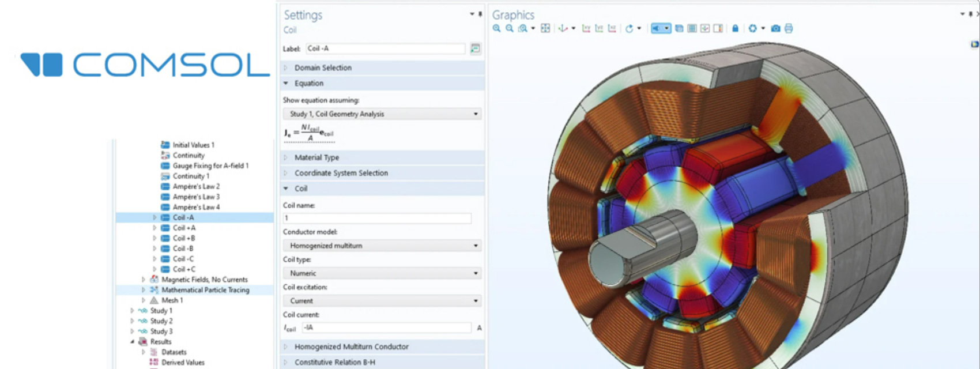Click the Zoom Out magnifier icon
This screenshot has height=369, width=980.
pyautogui.click(x=509, y=28)
